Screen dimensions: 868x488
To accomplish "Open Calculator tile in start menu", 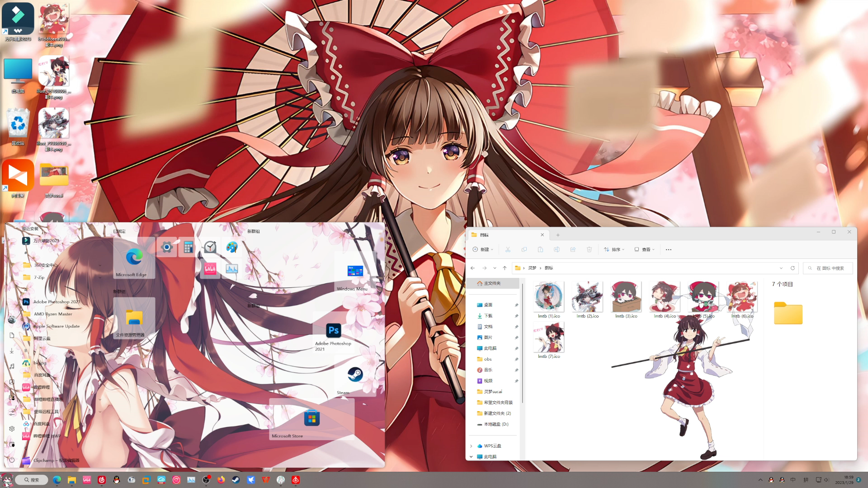I will point(189,247).
